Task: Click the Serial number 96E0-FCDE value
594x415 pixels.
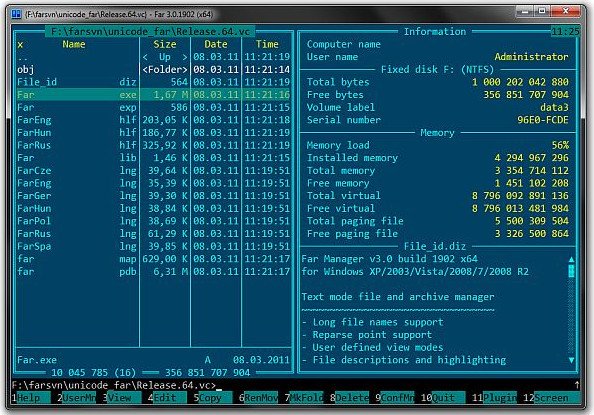Action: point(542,120)
